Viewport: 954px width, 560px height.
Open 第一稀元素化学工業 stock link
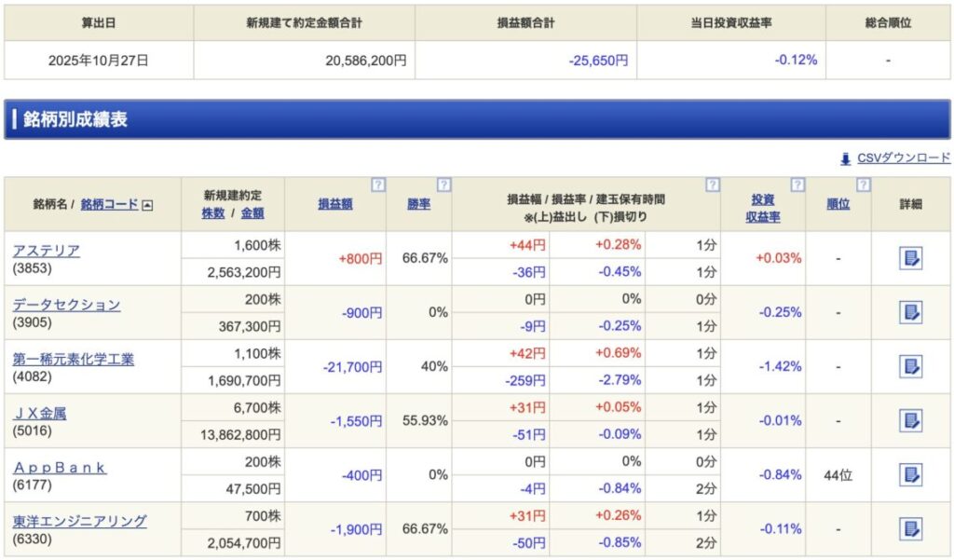73,359
